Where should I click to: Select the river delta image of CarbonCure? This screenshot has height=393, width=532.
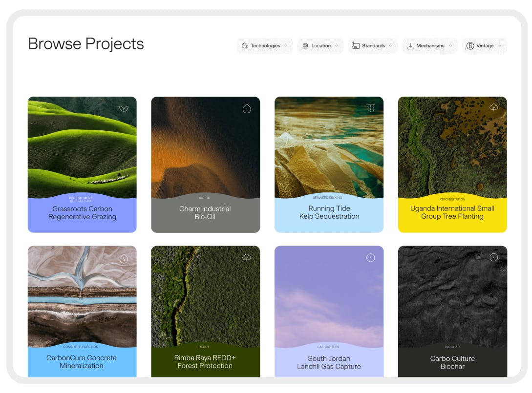[x=82, y=296]
